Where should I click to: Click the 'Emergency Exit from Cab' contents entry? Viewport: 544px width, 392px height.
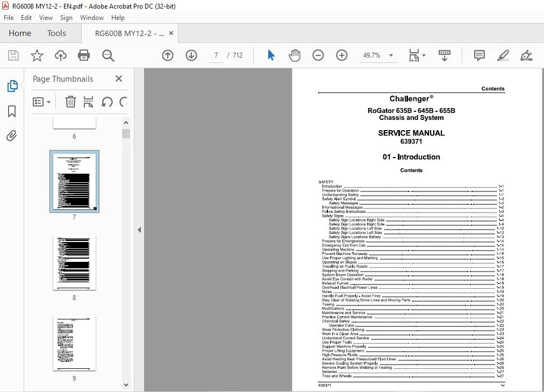click(412, 245)
